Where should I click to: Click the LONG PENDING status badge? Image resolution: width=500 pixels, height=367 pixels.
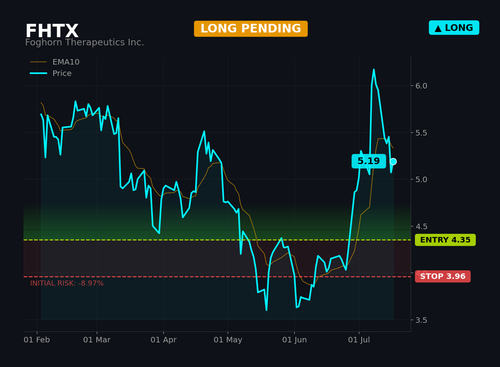click(x=251, y=29)
